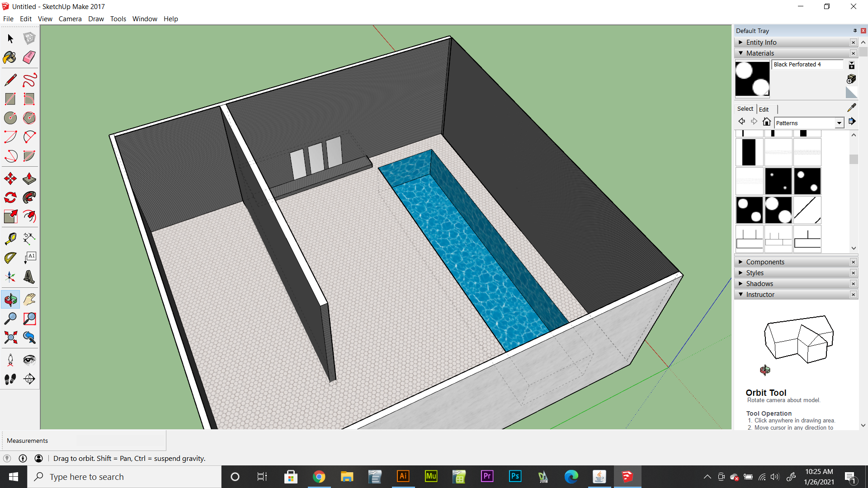Activate the Circle tool
This screenshot has height=488, width=868.
10,118
